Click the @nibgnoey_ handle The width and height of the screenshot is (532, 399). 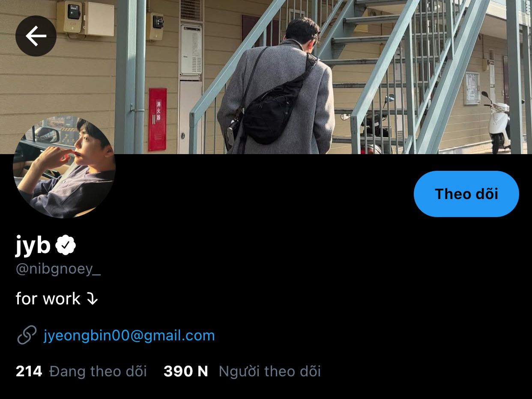tap(58, 269)
